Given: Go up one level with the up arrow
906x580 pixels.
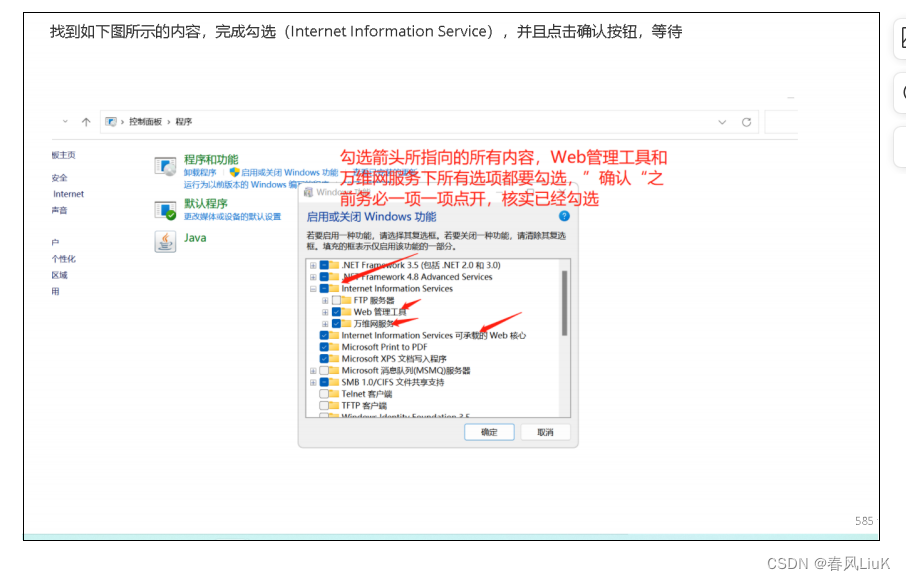Looking at the screenshot, I should (86, 122).
